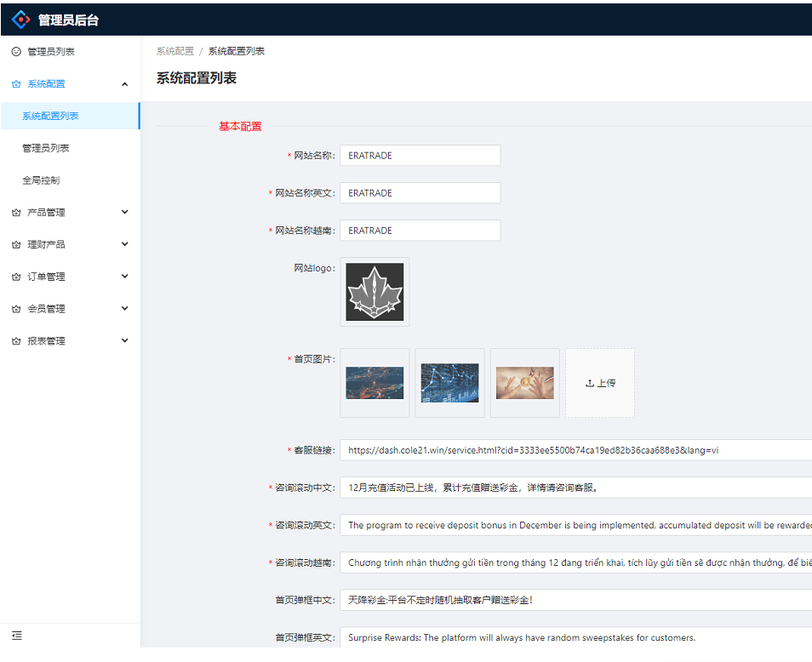This screenshot has height=662, width=812.
Task: Expand the 报表管理 menu chevron
Action: pyautogui.click(x=125, y=341)
